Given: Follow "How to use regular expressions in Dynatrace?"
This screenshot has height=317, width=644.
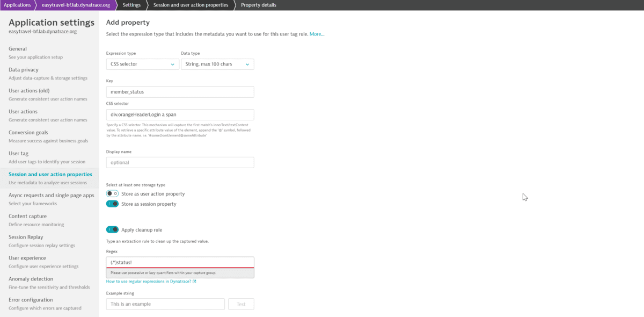Looking at the screenshot, I should (x=149, y=280).
